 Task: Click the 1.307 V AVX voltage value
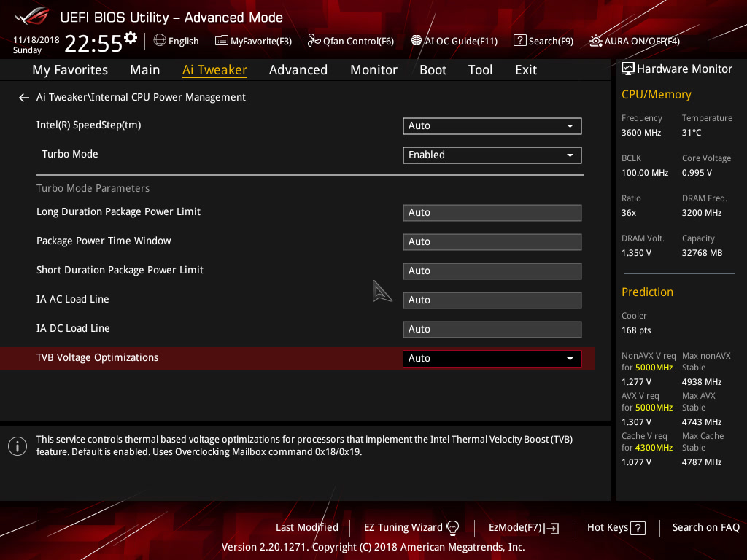coord(636,422)
